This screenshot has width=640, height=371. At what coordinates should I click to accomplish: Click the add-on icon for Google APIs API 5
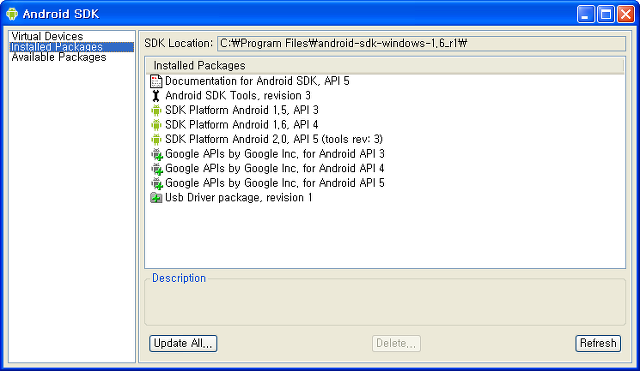click(157, 184)
